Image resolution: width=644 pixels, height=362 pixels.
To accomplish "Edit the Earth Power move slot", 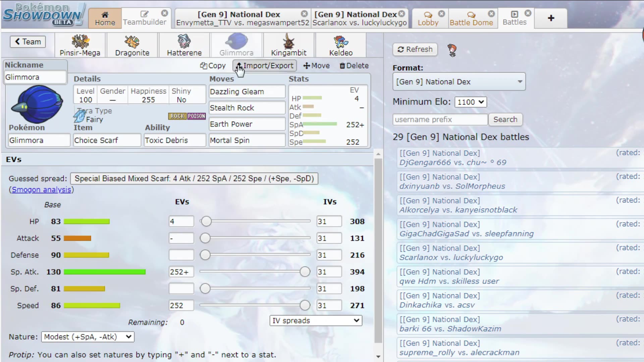I will coord(247,124).
